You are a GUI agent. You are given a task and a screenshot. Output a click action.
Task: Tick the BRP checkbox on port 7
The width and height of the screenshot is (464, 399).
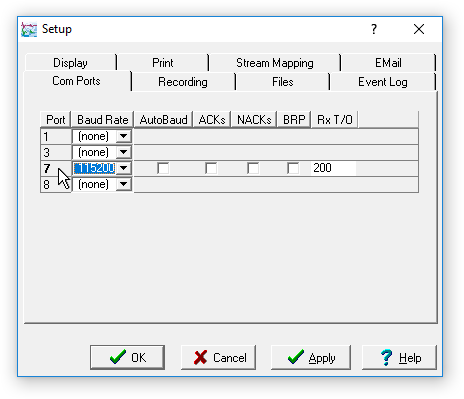[x=293, y=168]
